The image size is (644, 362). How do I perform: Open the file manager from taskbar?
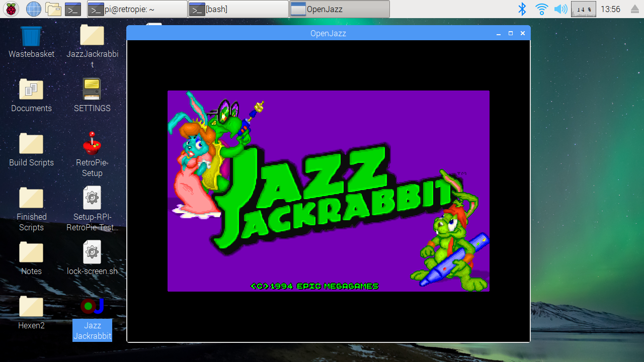click(53, 9)
